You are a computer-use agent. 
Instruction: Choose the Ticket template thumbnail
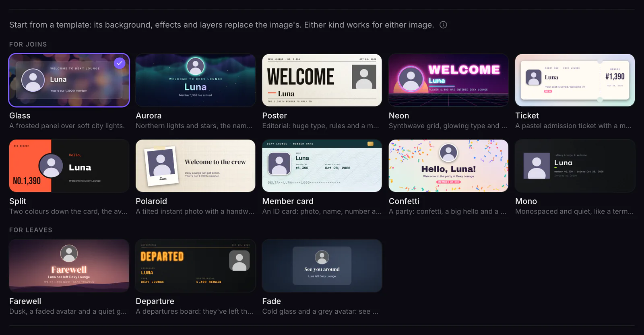point(575,80)
